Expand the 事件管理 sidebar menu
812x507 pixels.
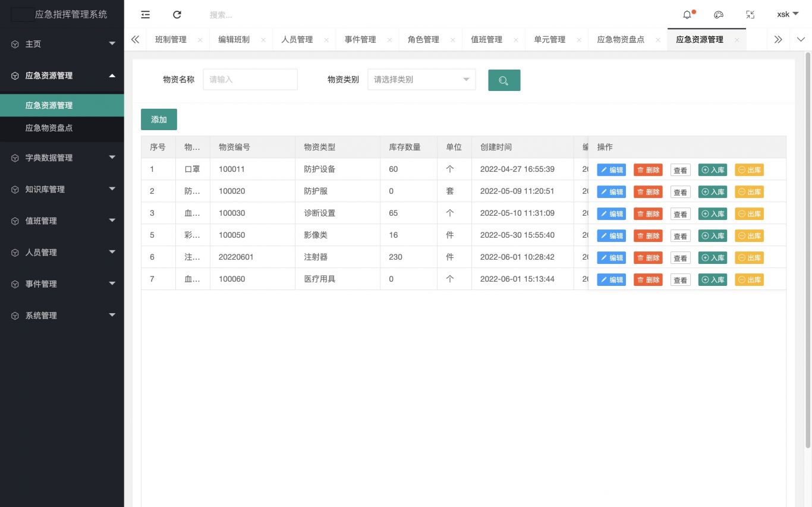tap(62, 284)
